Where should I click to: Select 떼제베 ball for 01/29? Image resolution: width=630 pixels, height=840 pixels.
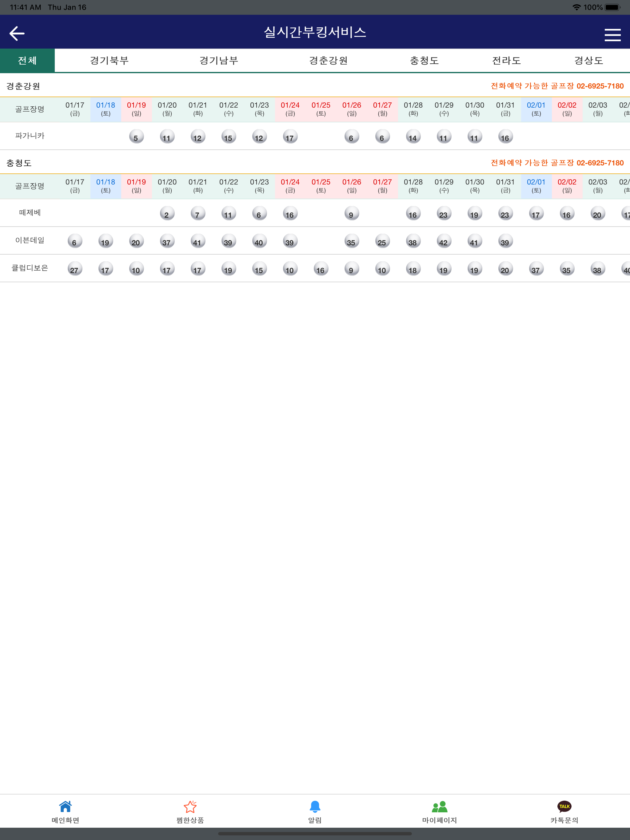tap(444, 213)
